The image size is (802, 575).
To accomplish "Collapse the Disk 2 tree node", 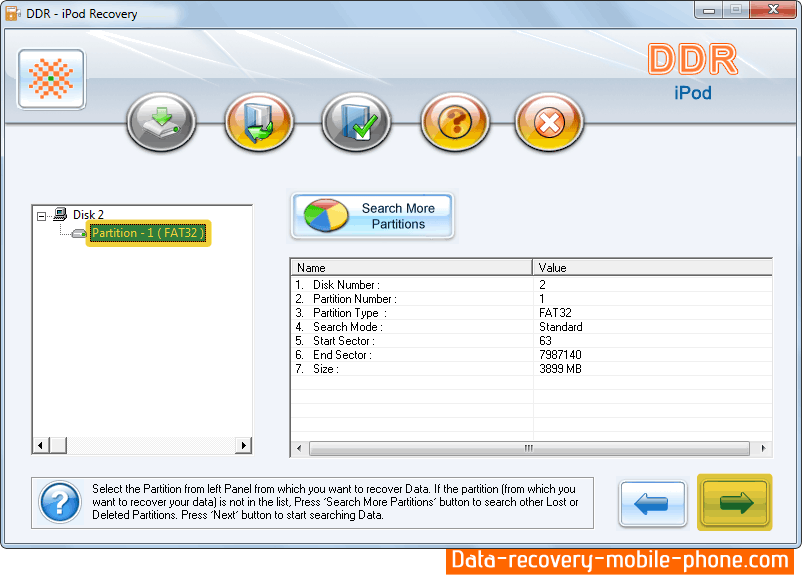I will 42,215.
